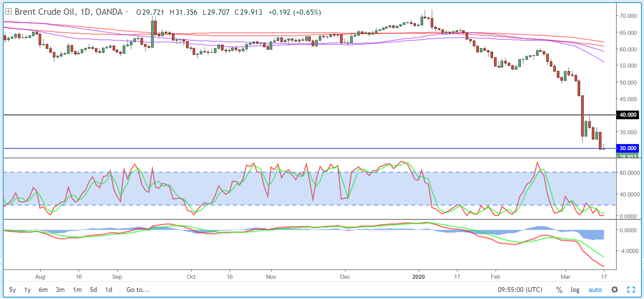
Task: Click the Dec date axis label
Action: (345, 277)
